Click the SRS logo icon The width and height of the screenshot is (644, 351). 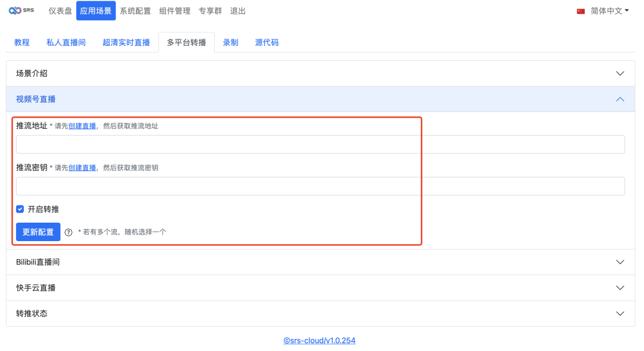(x=21, y=10)
